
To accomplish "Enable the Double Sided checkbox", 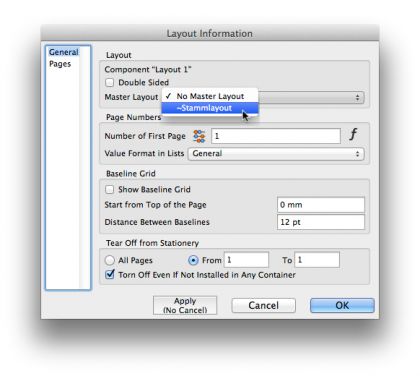I will pyautogui.click(x=109, y=82).
